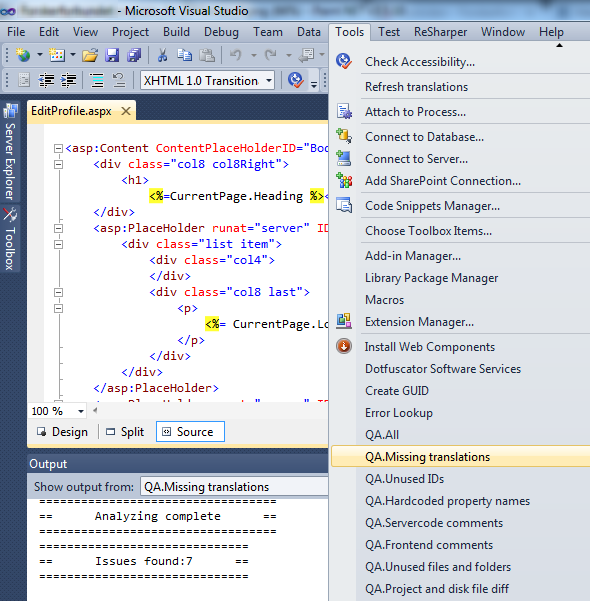
Task: Open the Toolbox side panel
Action: point(10,238)
